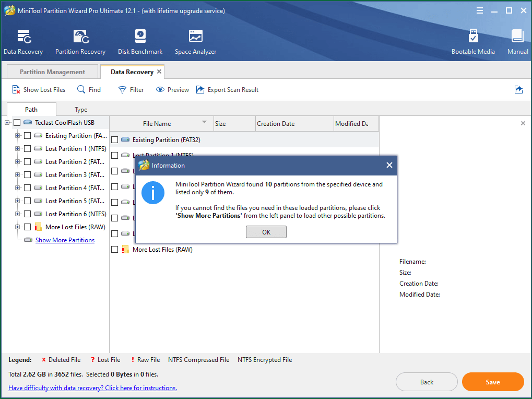
Task: Expand Lost Partition 5 node
Action: (x=17, y=201)
